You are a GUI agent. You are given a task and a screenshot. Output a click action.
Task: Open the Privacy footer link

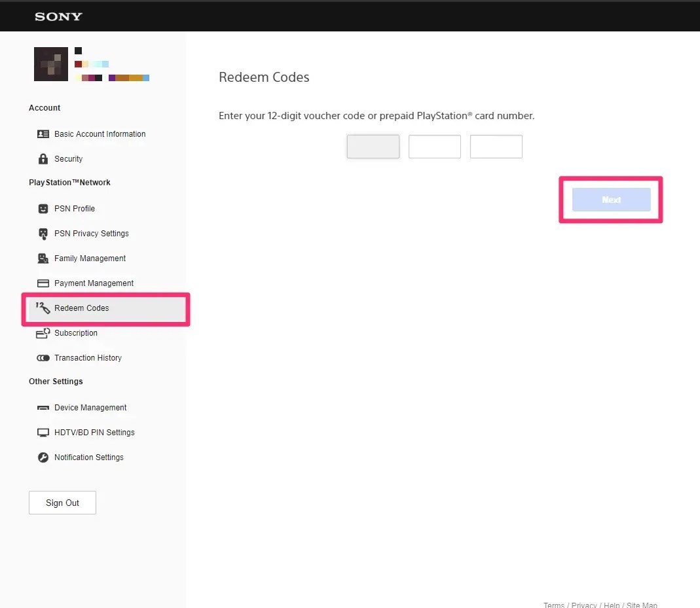pyautogui.click(x=584, y=605)
